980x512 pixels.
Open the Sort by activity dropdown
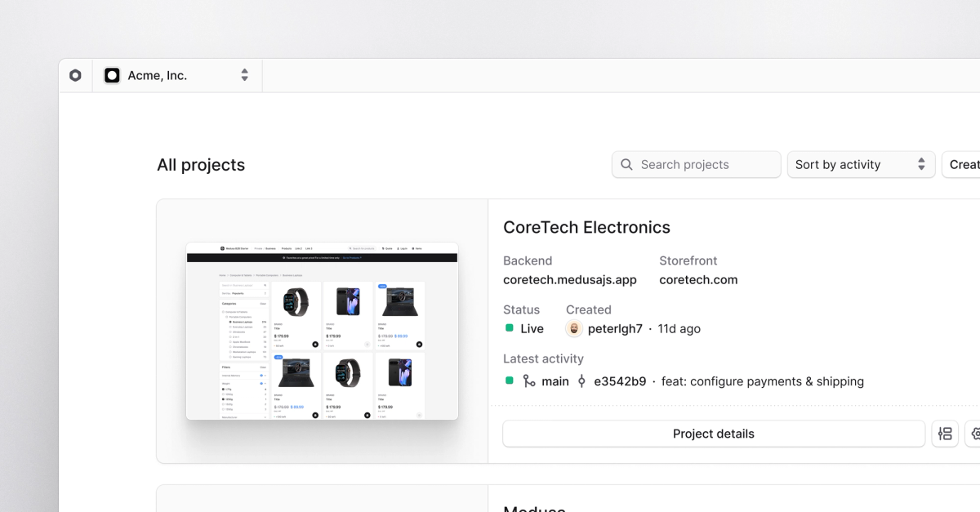pyautogui.click(x=861, y=164)
